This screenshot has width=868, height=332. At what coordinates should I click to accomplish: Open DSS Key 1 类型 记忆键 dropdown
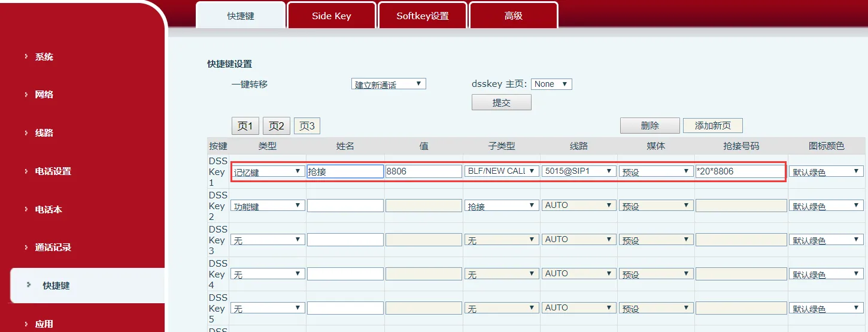tap(267, 171)
